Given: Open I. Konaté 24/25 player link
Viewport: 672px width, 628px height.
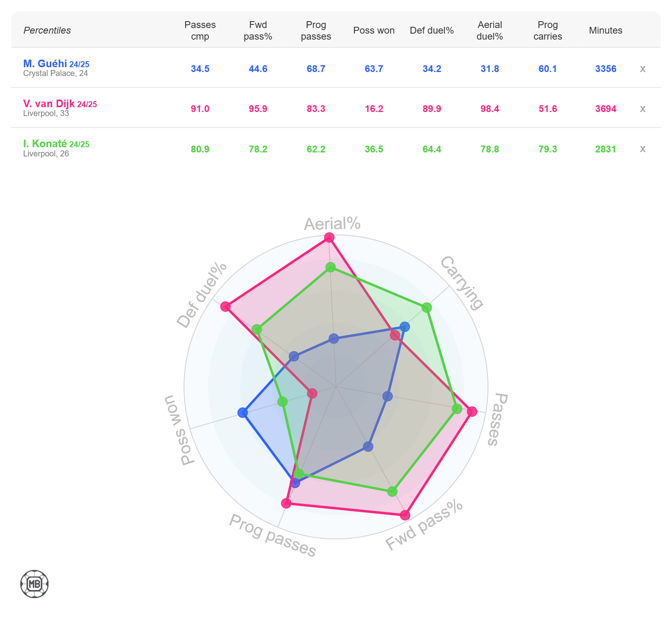Looking at the screenshot, I should click(x=56, y=144).
